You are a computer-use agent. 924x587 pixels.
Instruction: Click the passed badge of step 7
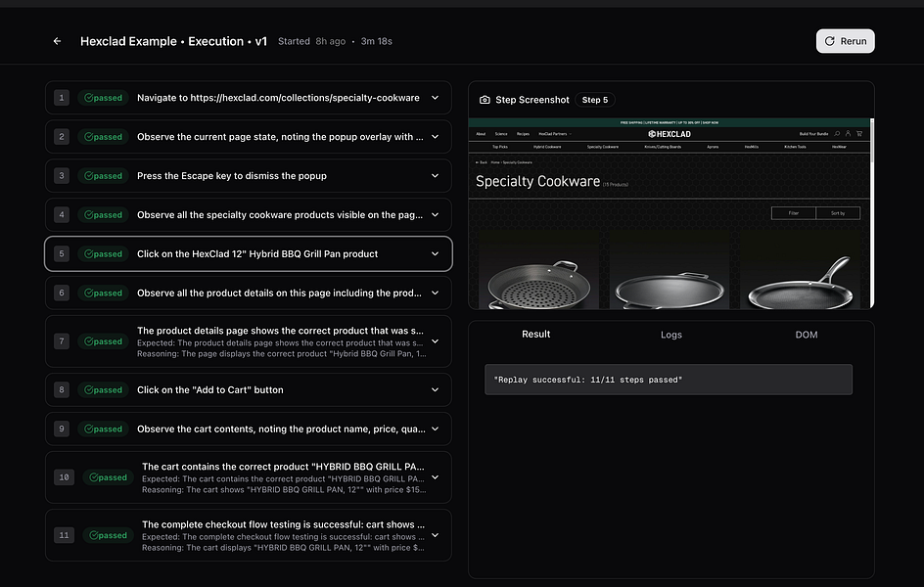click(103, 341)
